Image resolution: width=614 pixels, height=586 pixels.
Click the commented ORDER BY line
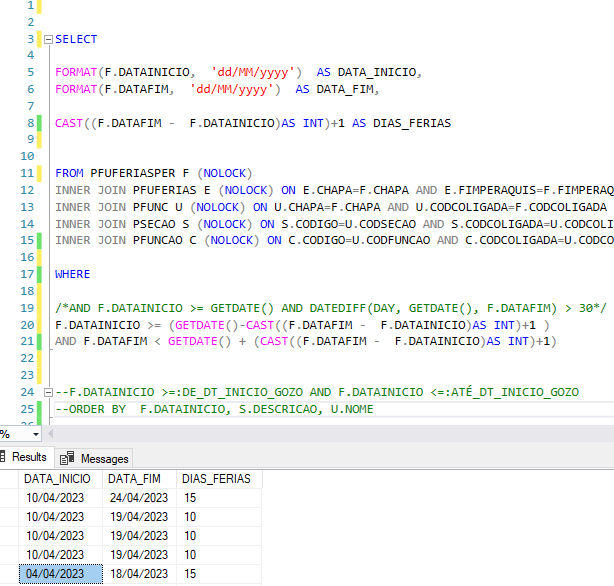point(214,409)
